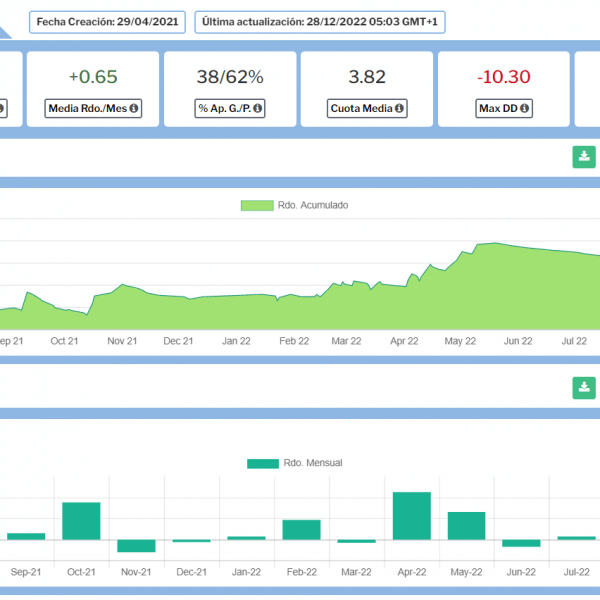Click the Cuota Media label button
The width and height of the screenshot is (600, 600).
(x=367, y=108)
